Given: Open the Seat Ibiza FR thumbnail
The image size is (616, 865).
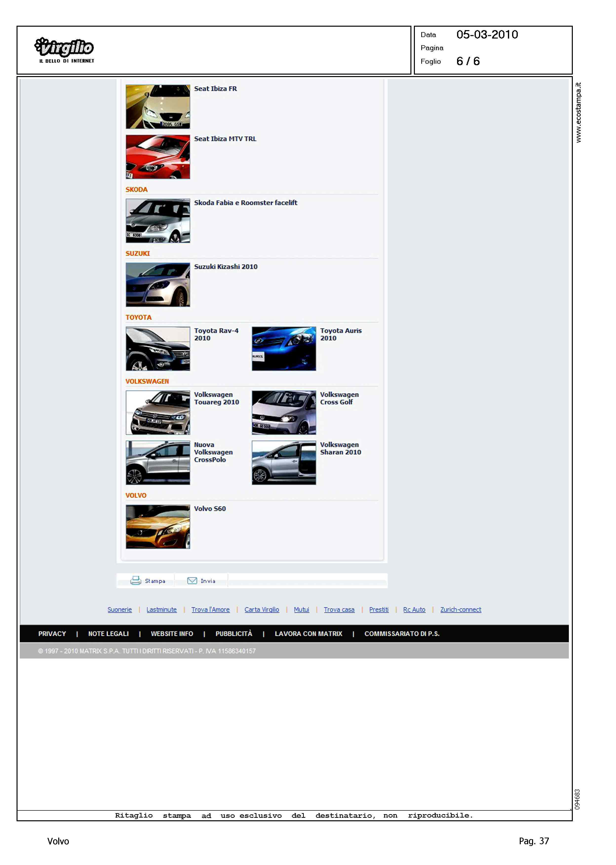Looking at the screenshot, I should 158,107.
